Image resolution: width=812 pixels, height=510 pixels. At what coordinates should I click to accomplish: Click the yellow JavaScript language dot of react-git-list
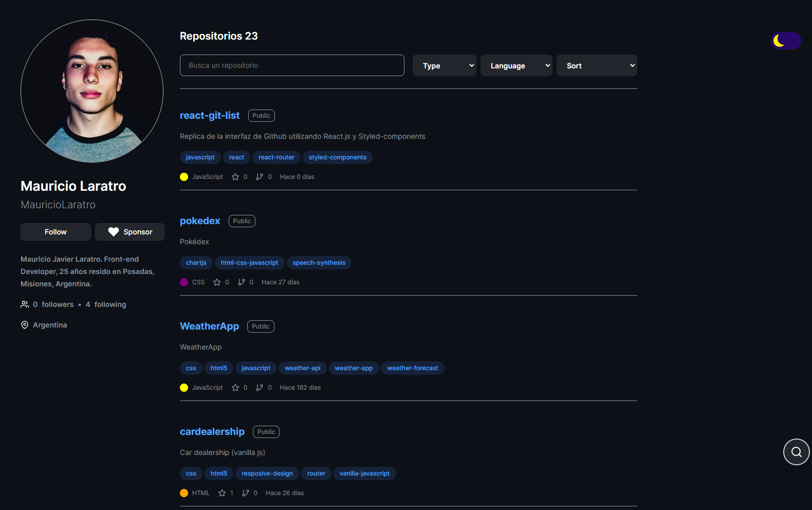184,177
